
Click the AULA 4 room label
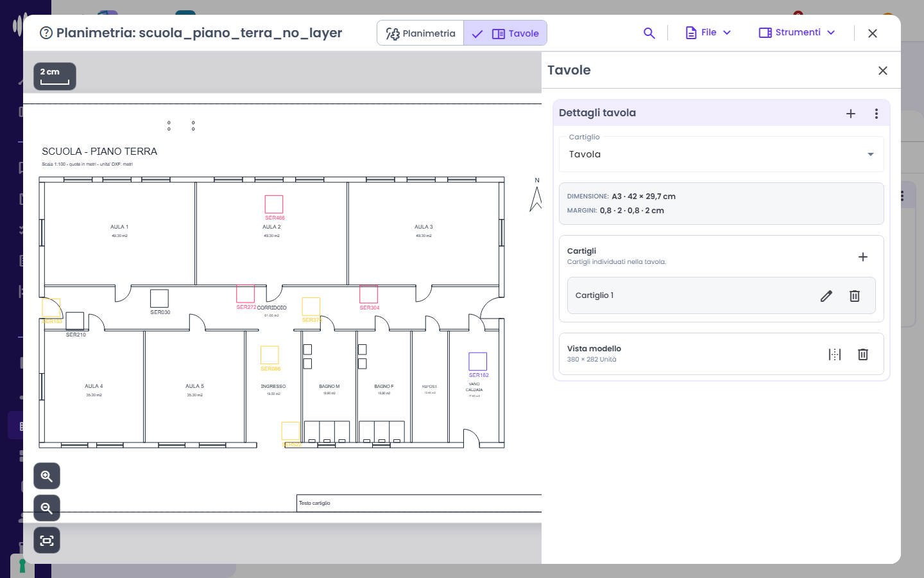pyautogui.click(x=94, y=386)
